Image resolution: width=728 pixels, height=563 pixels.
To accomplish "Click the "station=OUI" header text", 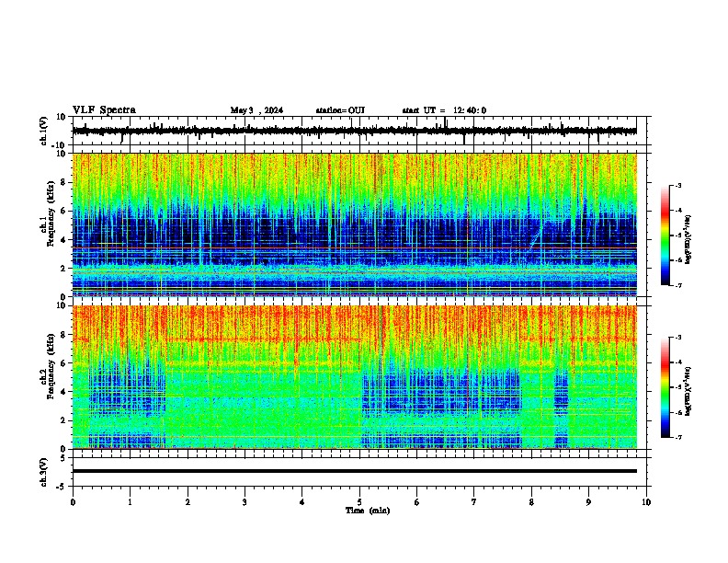I will click(340, 110).
